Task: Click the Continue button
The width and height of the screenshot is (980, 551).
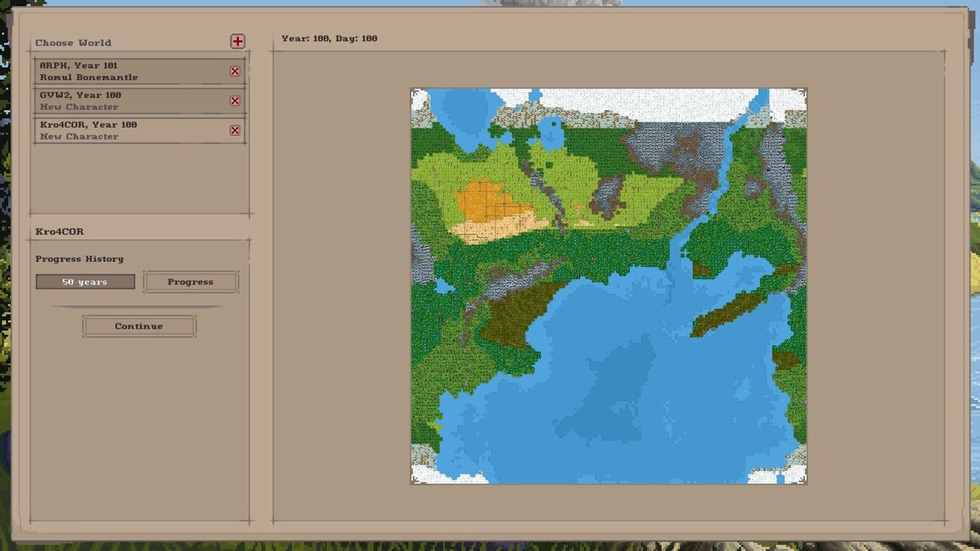Action: (139, 326)
